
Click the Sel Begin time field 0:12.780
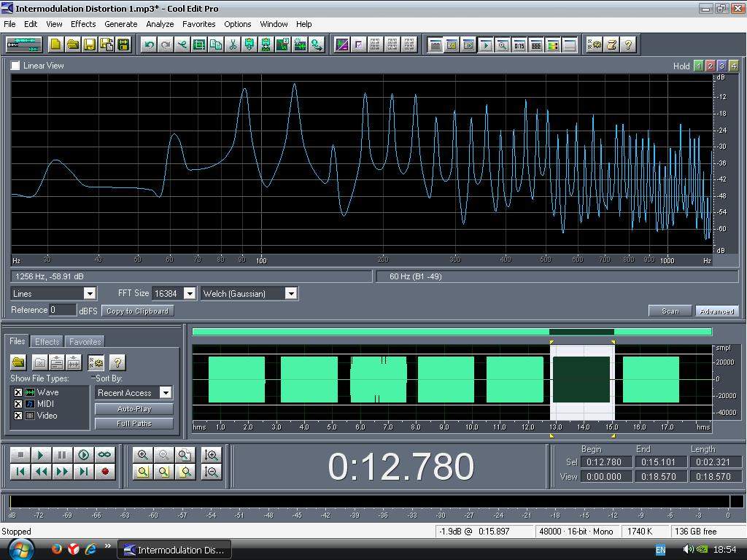(606, 462)
